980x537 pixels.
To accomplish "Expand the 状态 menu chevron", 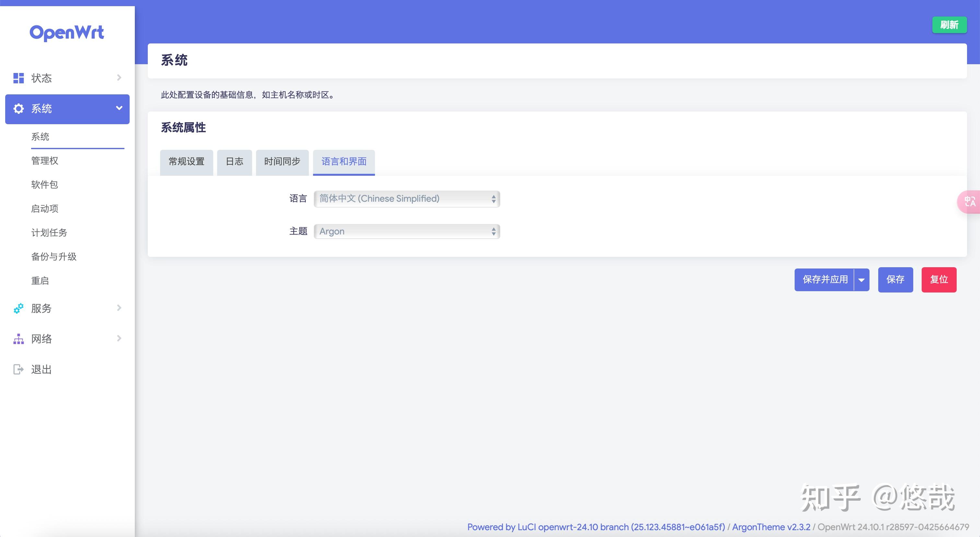I will (x=119, y=78).
